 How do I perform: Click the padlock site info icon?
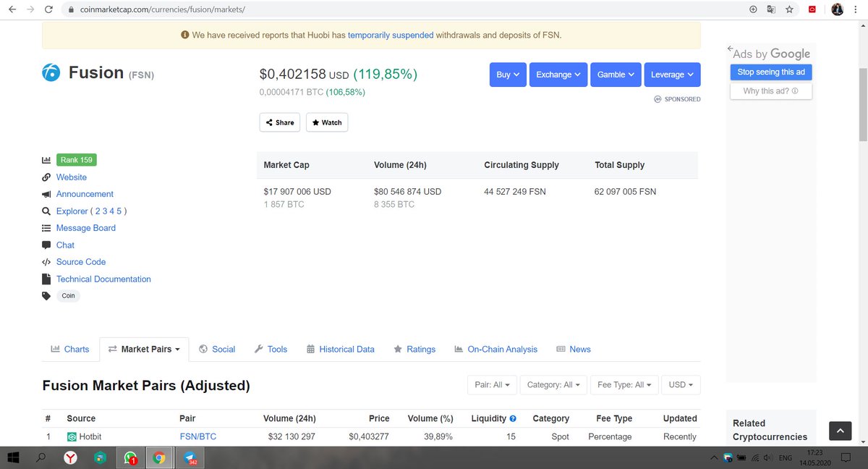71,10
